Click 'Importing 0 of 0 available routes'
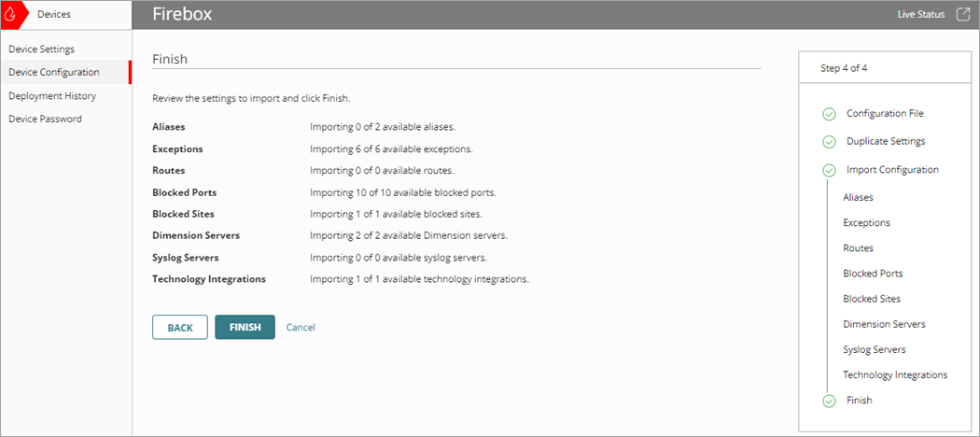The width and height of the screenshot is (980, 437). point(382,170)
